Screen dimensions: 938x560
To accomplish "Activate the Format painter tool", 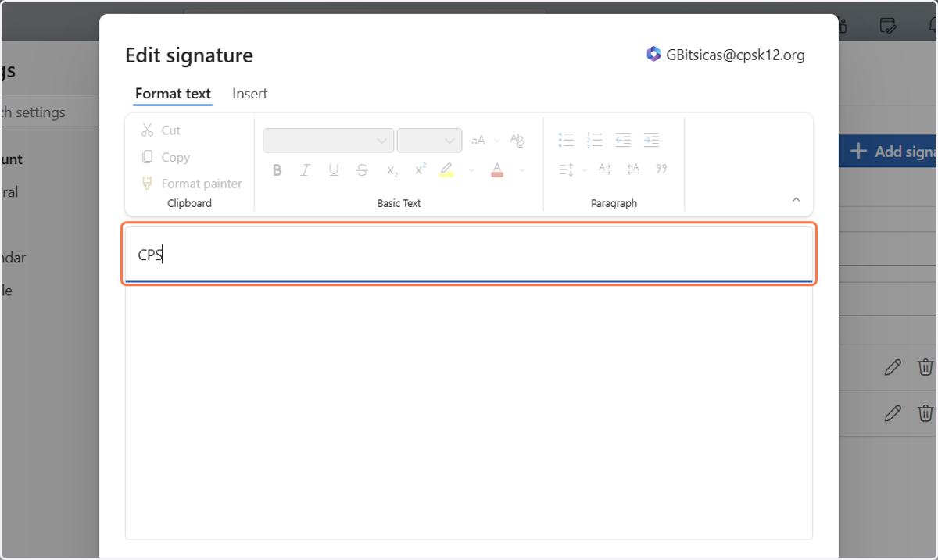I will (x=192, y=184).
